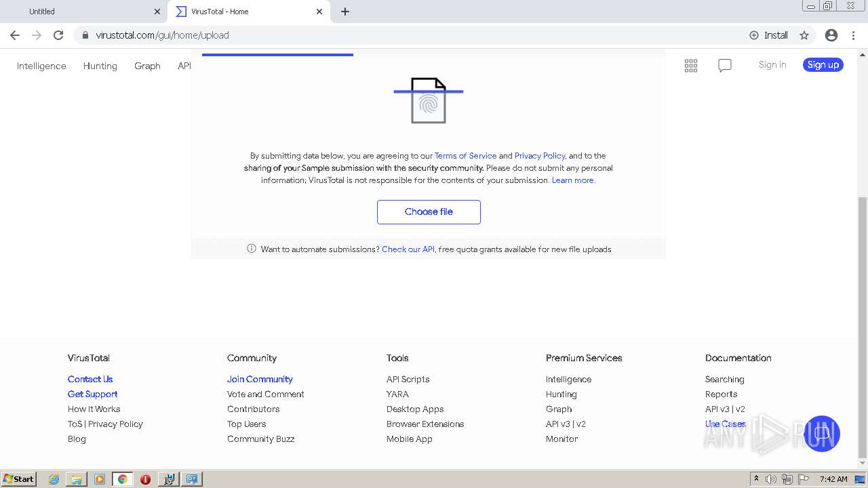The width and height of the screenshot is (868, 488).
Task: Click the fingerprint file upload icon
Action: [x=429, y=100]
